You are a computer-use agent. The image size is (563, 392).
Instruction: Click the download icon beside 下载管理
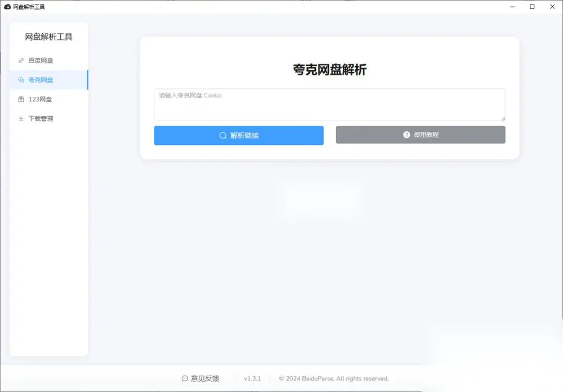21,119
